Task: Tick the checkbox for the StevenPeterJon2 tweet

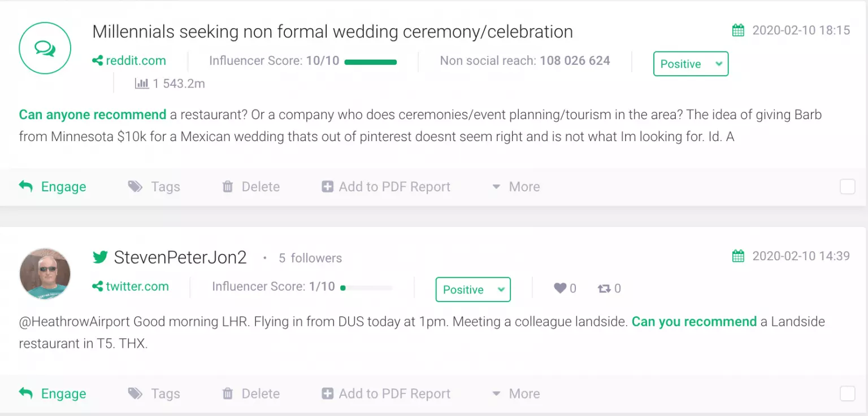Action: 847,393
